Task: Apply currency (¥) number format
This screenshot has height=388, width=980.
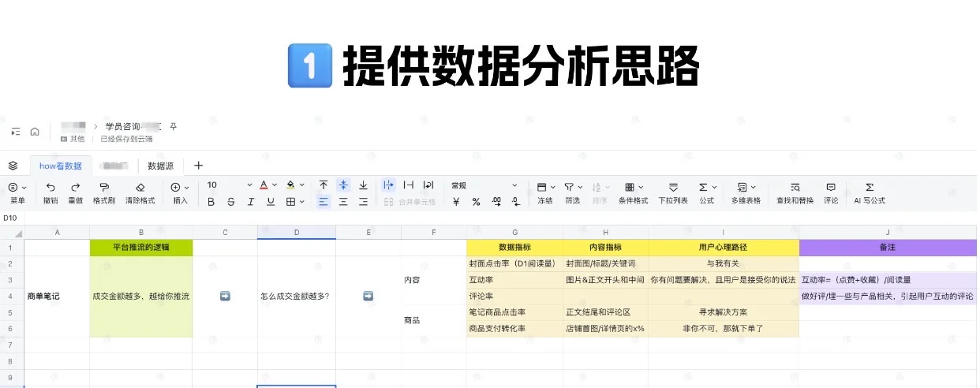Action: (456, 202)
